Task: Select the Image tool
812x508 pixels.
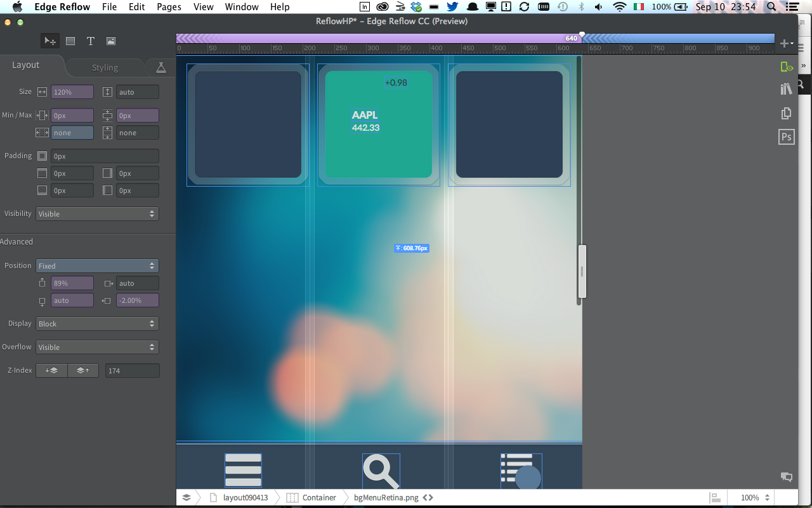Action: coord(111,41)
